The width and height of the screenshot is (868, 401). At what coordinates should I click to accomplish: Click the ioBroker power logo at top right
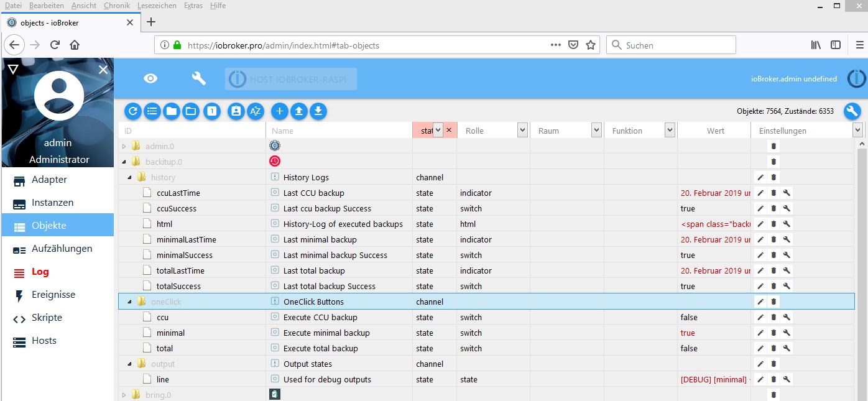click(856, 78)
